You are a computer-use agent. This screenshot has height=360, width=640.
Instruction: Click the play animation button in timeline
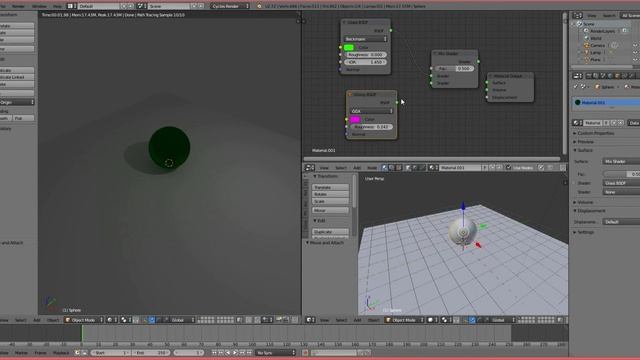tap(235, 353)
